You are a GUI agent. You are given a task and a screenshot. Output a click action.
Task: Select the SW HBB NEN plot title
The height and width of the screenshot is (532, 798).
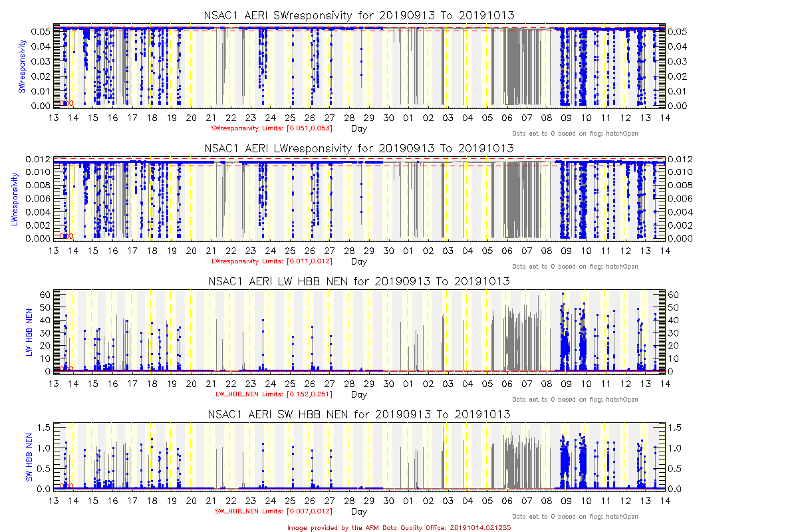(x=358, y=414)
